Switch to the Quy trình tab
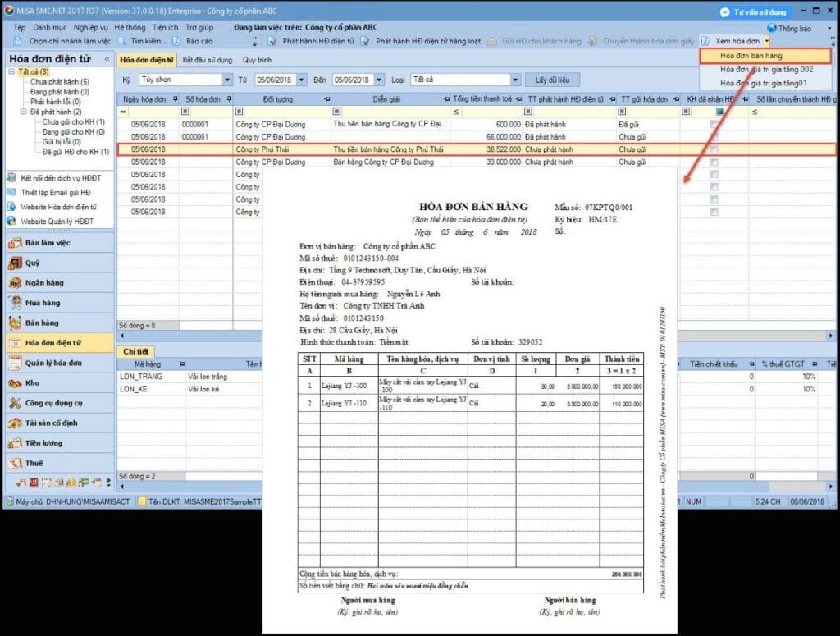840x636 pixels. tap(257, 60)
